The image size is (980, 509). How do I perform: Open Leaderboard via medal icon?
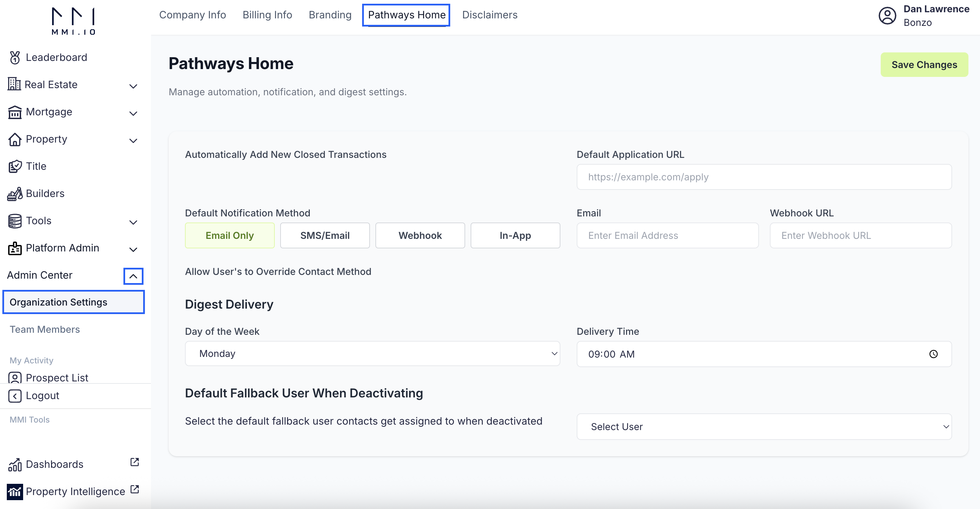pyautogui.click(x=15, y=58)
